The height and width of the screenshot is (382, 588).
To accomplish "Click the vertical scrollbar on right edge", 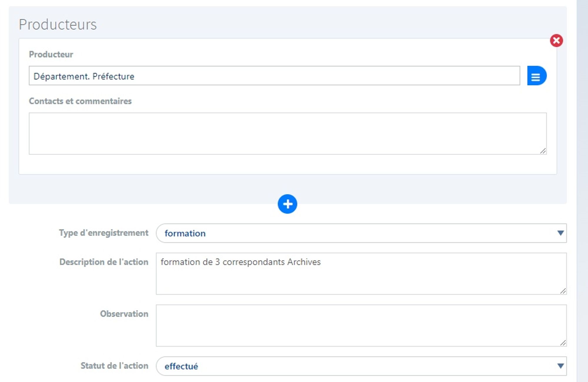I will click(582, 191).
